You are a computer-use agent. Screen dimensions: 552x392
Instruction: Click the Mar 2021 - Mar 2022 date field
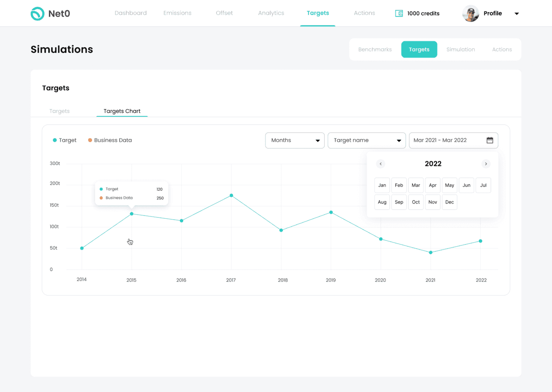coord(454,141)
